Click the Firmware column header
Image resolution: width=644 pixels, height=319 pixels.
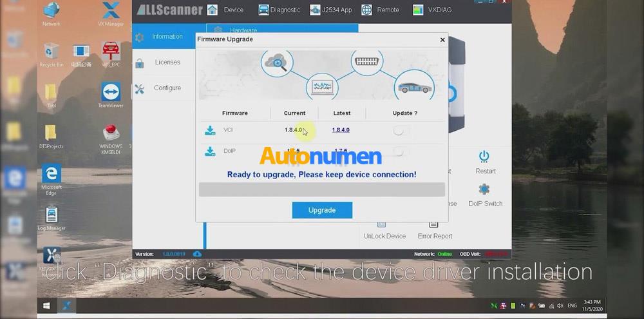point(234,113)
